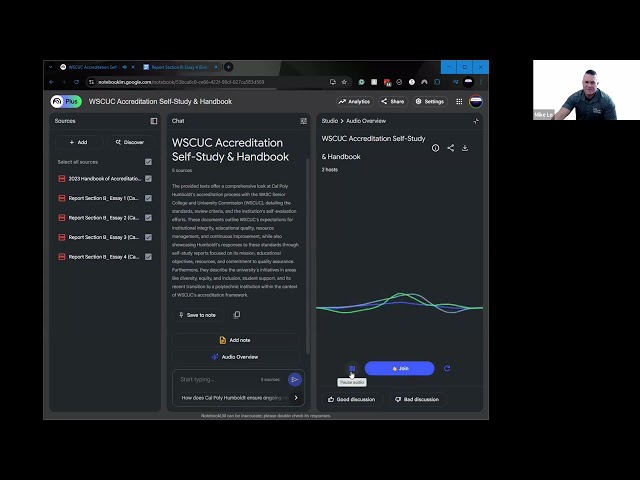Switch to Report Section B Essay 4 tab
The image size is (640, 480).
pos(179,67)
